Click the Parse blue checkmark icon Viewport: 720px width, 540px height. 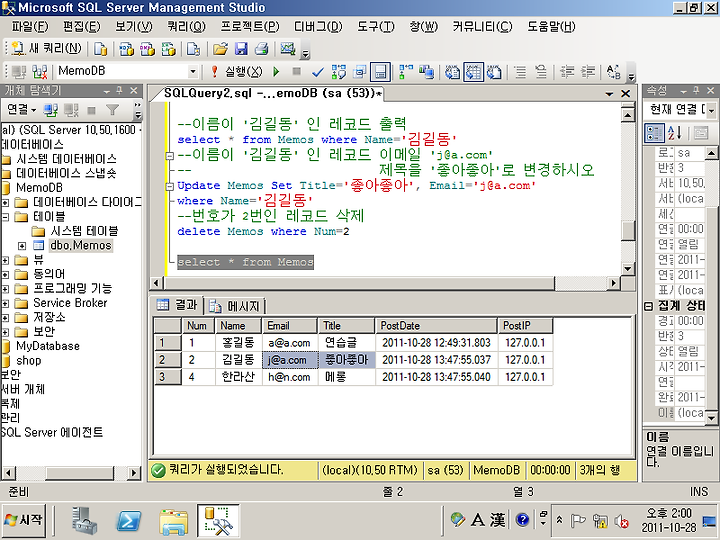pos(317,72)
